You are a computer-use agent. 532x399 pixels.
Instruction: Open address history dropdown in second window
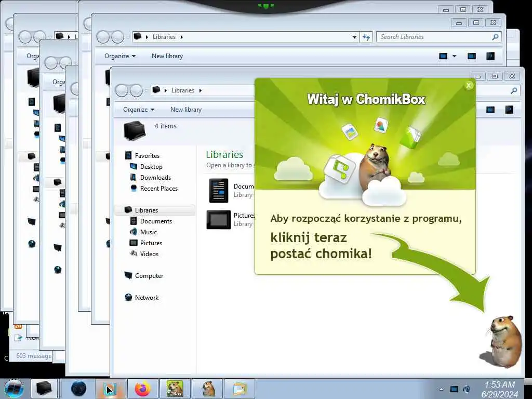point(354,37)
